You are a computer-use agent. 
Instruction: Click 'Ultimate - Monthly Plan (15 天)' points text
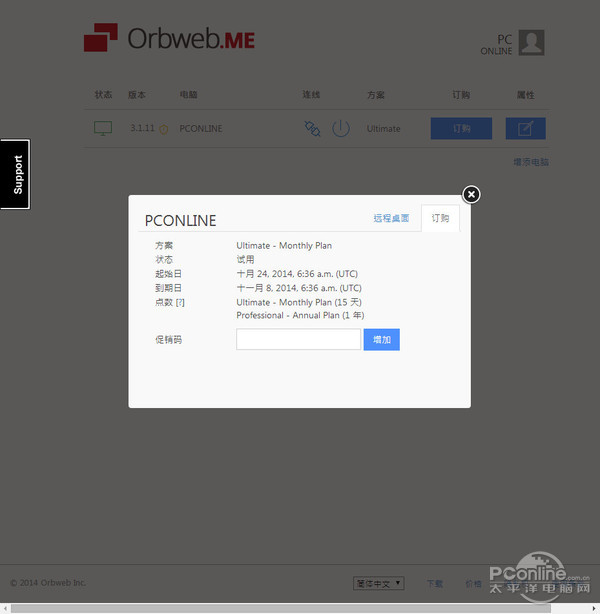coord(299,302)
